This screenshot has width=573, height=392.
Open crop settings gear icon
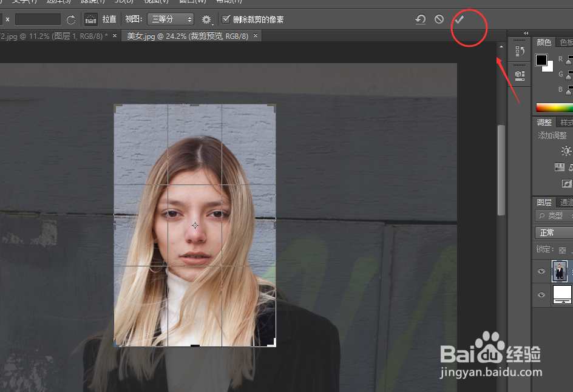pos(206,19)
